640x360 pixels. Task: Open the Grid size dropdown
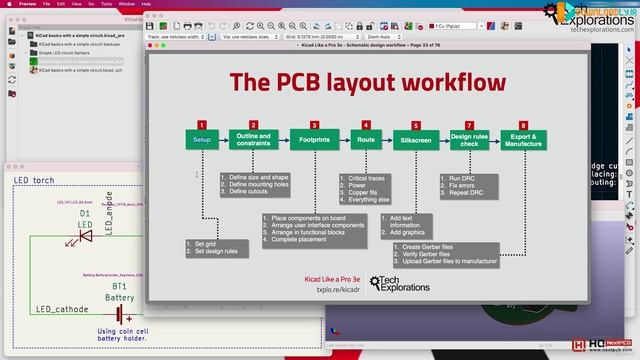[322, 37]
